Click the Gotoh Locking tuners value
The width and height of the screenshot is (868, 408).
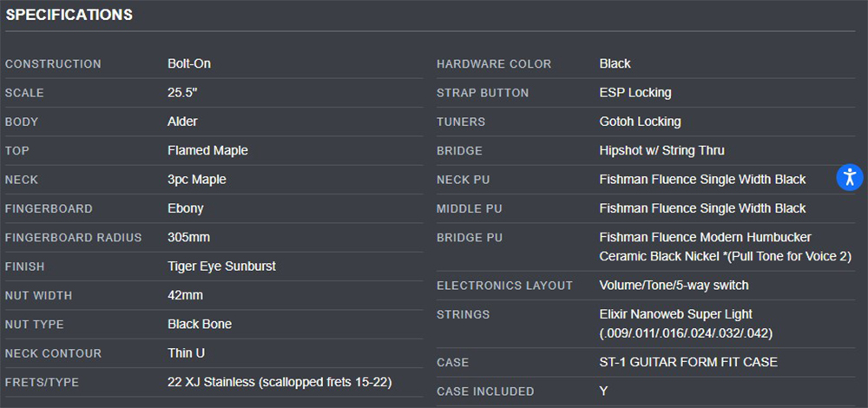640,122
